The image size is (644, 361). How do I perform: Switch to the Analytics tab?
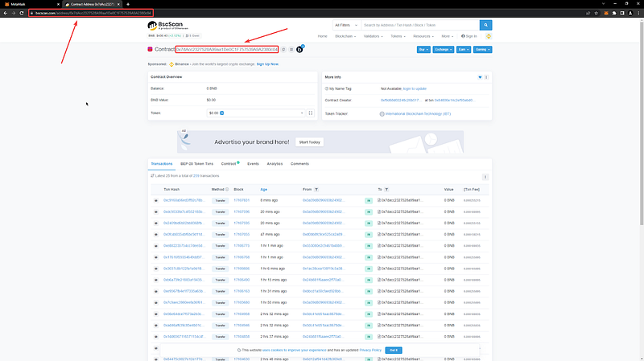pos(275,164)
